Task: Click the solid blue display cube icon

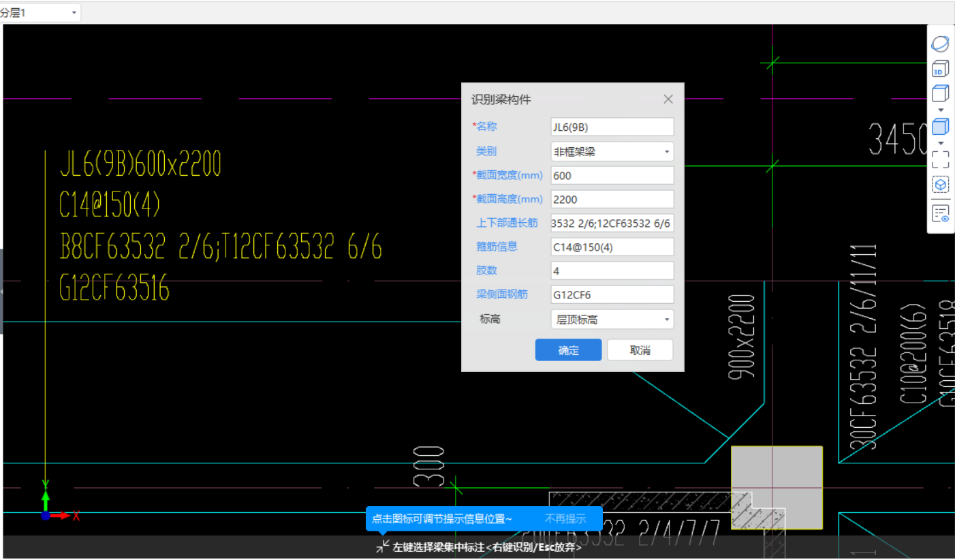Action: [x=940, y=127]
